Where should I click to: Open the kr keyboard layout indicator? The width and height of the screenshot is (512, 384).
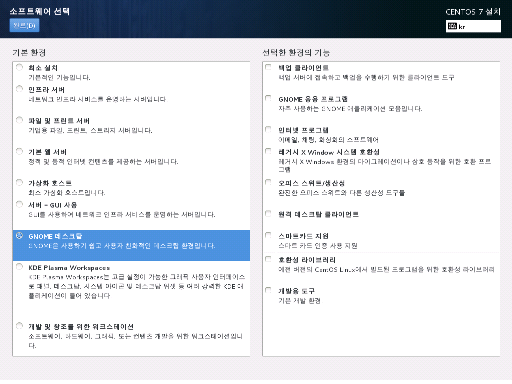473,26
